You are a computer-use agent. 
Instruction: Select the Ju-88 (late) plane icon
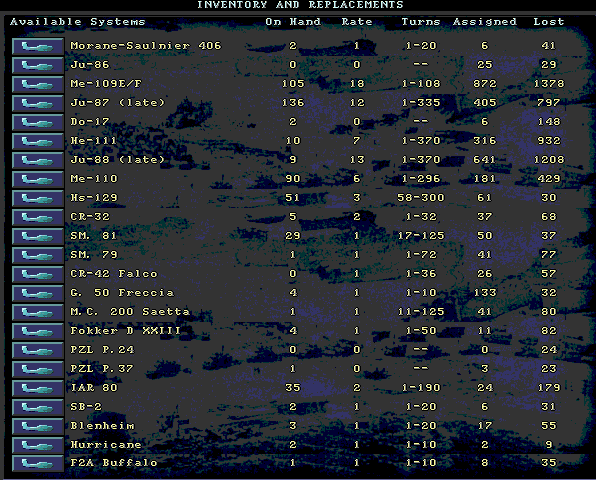click(x=38, y=160)
